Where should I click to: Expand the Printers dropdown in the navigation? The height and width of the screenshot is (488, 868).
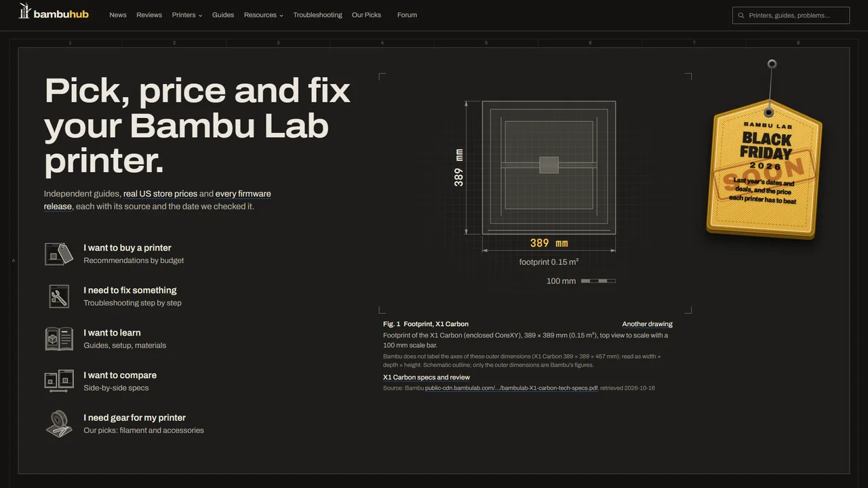click(187, 15)
